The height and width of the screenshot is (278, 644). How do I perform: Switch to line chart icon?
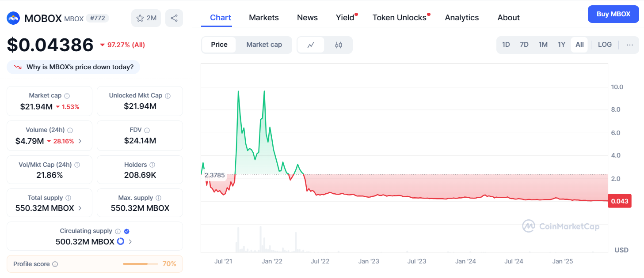pyautogui.click(x=311, y=45)
